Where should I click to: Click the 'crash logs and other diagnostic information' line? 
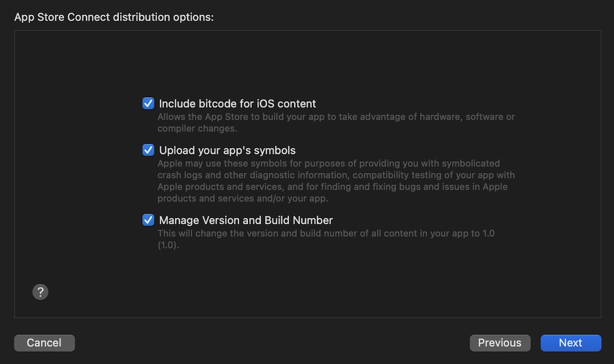click(x=336, y=175)
